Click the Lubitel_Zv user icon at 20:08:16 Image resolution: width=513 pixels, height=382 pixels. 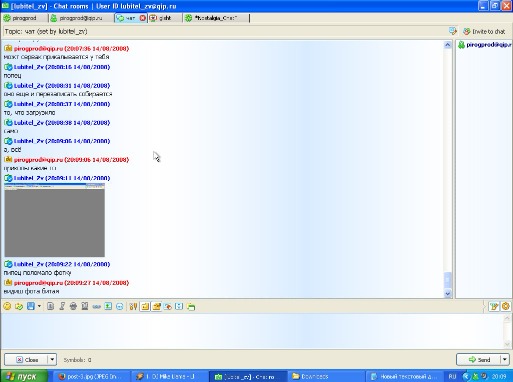8,67
